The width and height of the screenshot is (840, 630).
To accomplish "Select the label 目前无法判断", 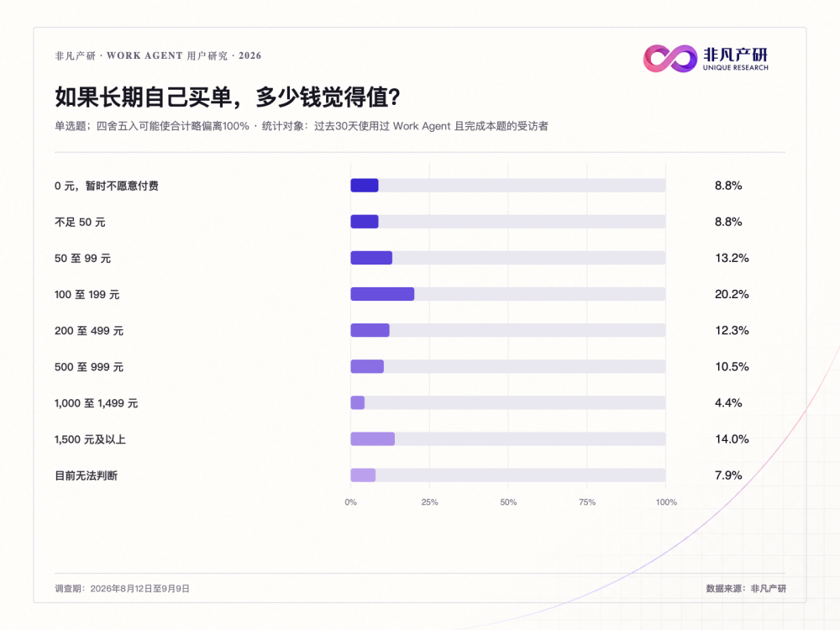I will click(86, 475).
